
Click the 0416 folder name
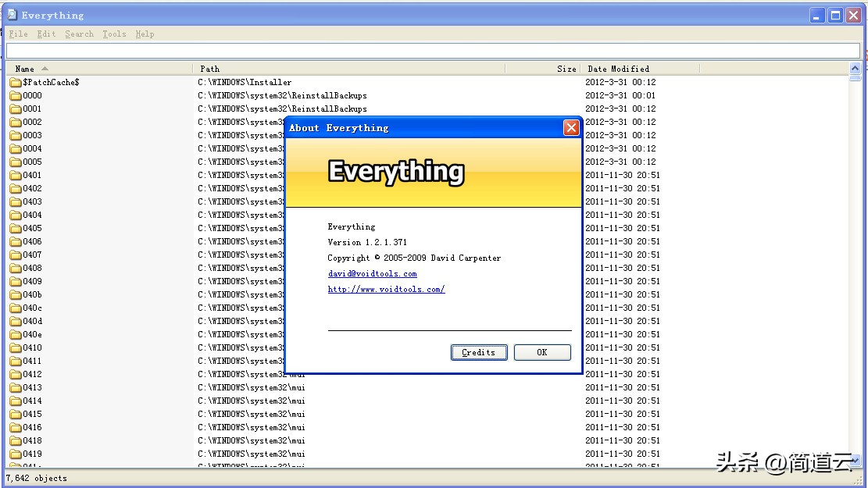[x=32, y=427]
